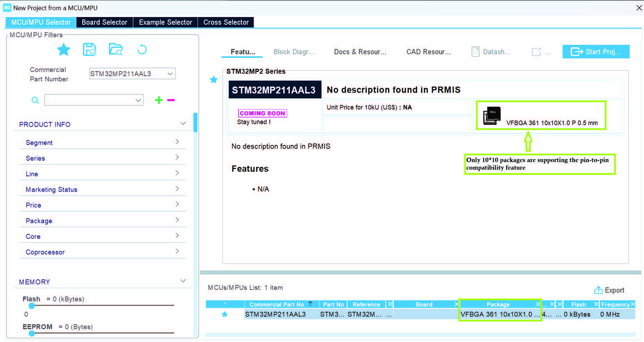Image resolution: width=644 pixels, height=342 pixels.
Task: Select STM32MP211AAL3 in the MCU list
Action: pos(275,315)
